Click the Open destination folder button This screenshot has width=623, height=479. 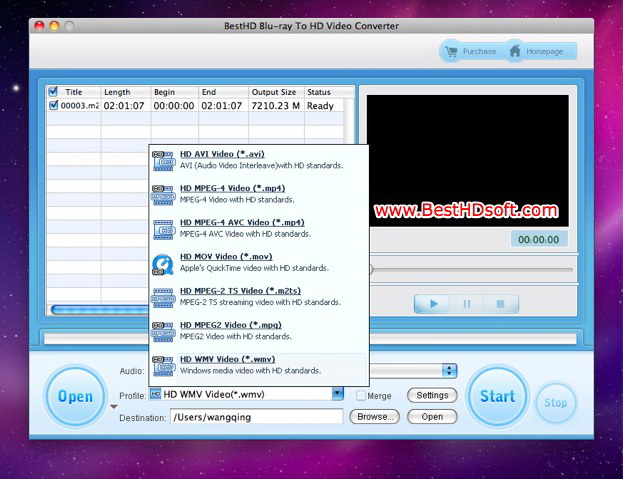click(432, 417)
